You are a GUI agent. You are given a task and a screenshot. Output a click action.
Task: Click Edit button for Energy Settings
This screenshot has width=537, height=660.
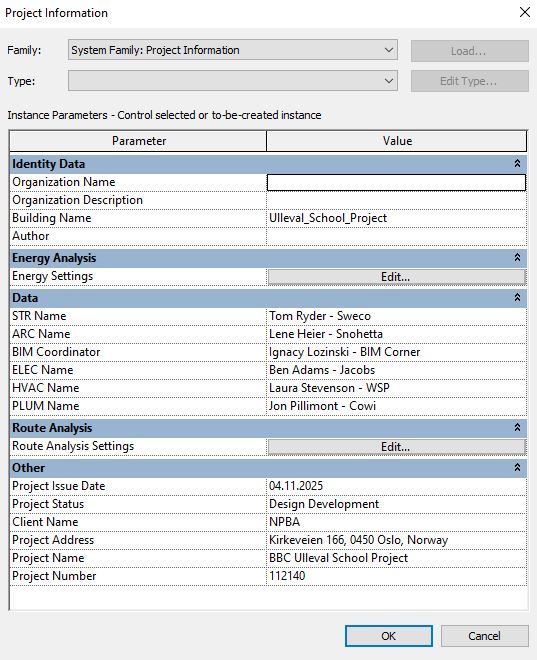[396, 277]
